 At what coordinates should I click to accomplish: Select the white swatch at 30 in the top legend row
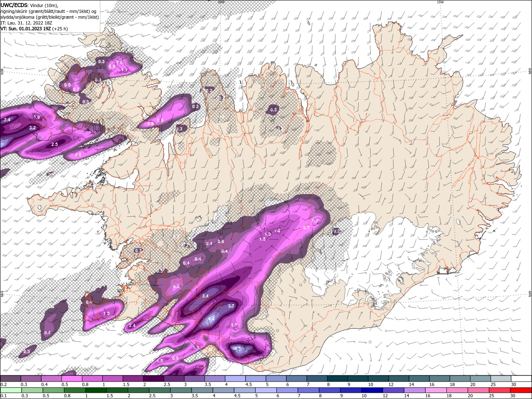521,379
